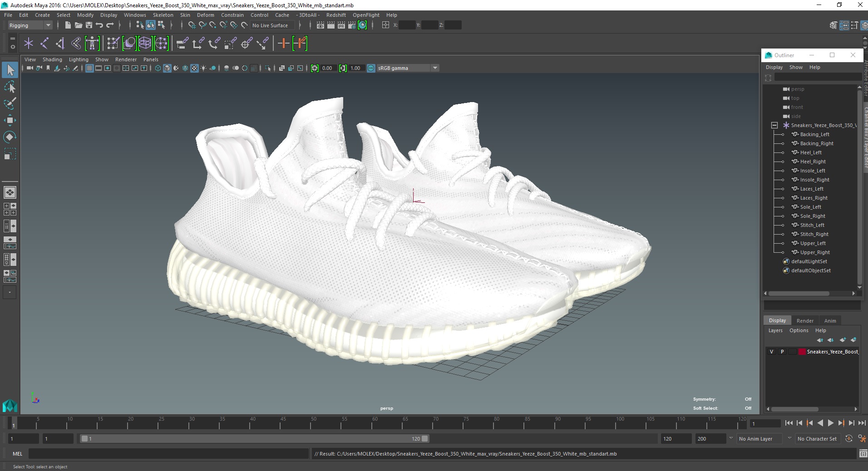Screen dimensions: 868x471
Task: Play forwards on the timeline
Action: click(830, 423)
